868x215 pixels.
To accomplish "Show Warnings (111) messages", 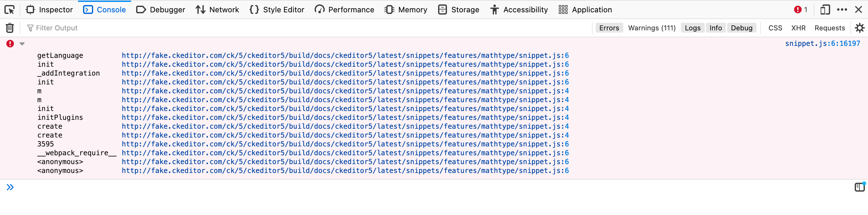I will 651,28.
